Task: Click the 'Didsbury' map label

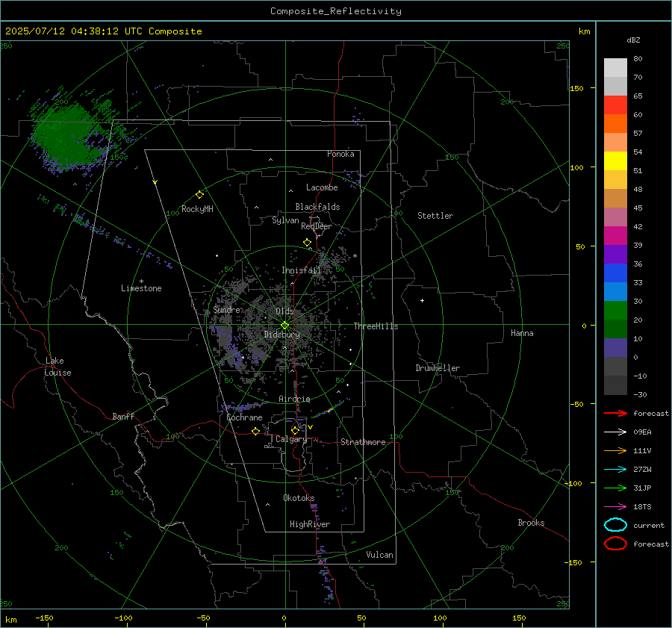Action: coord(281,335)
